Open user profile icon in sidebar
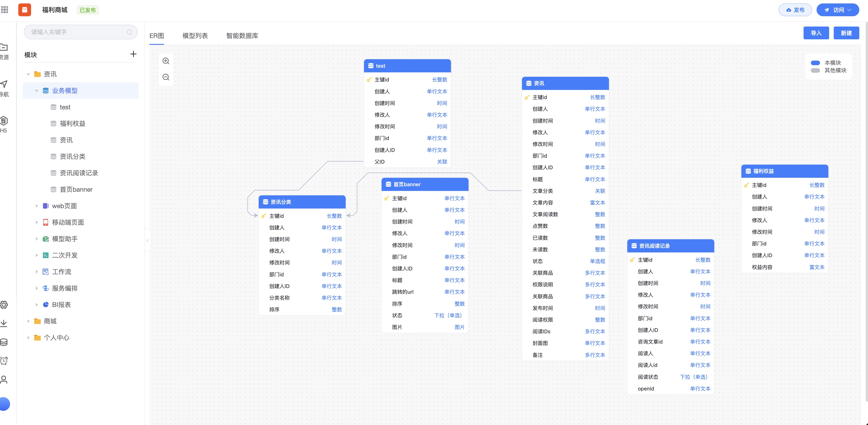 4,379
